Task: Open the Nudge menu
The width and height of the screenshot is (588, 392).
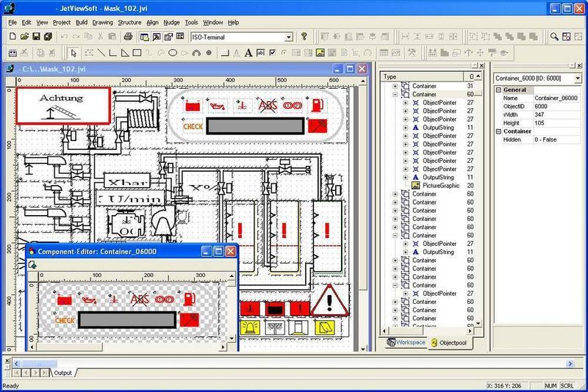Action: (x=171, y=23)
